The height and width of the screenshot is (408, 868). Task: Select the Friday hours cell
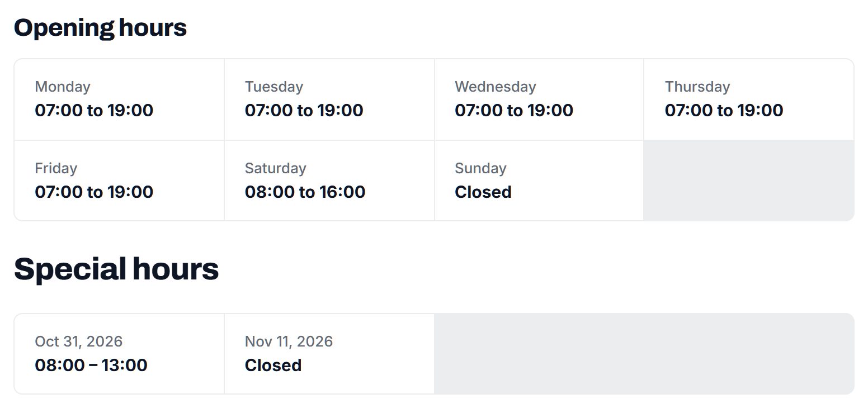119,181
